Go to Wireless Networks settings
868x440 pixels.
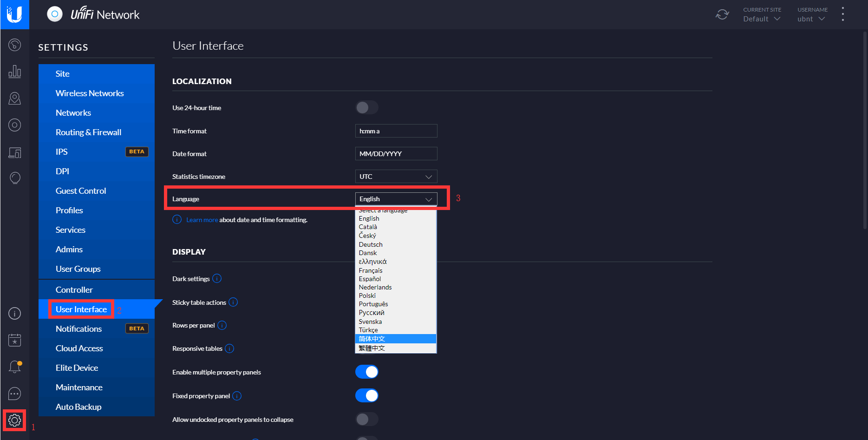[x=90, y=93]
